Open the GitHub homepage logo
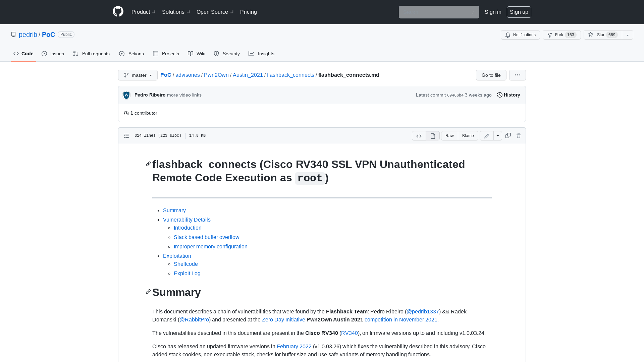 [118, 12]
